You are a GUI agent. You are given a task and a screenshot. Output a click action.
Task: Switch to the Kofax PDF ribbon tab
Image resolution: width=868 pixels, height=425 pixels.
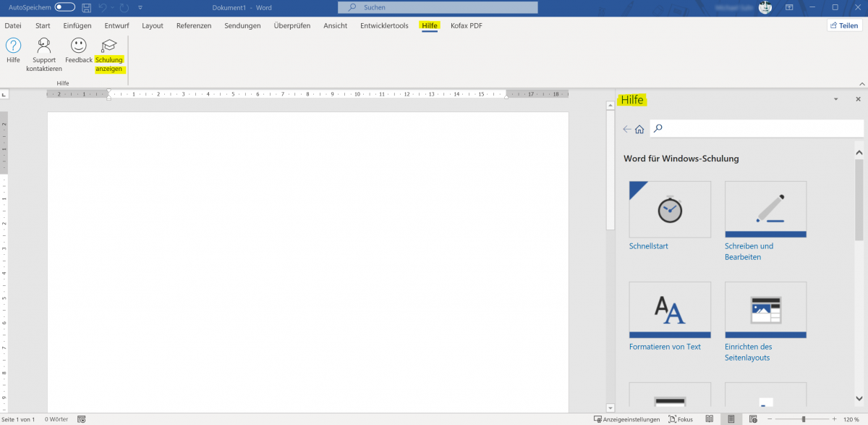pyautogui.click(x=466, y=25)
